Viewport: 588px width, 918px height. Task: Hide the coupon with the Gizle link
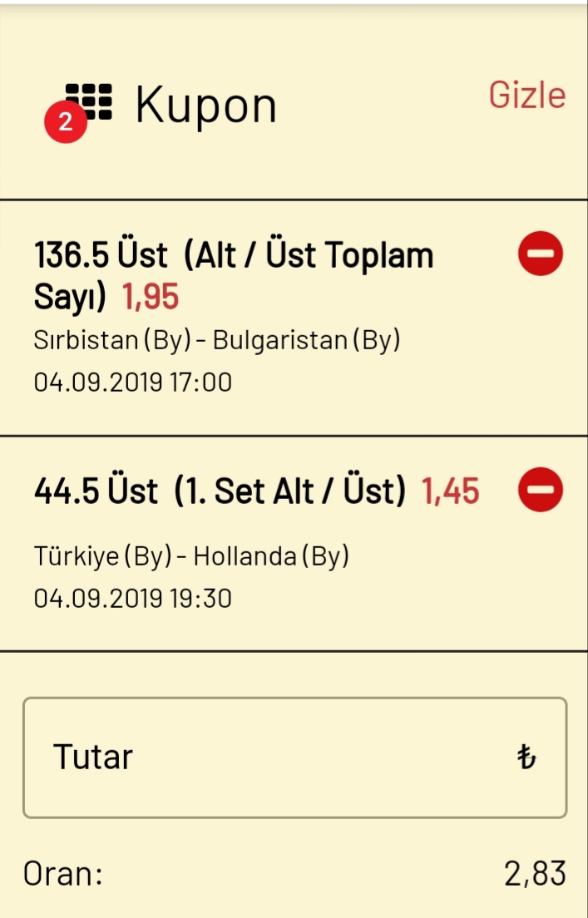coord(527,95)
